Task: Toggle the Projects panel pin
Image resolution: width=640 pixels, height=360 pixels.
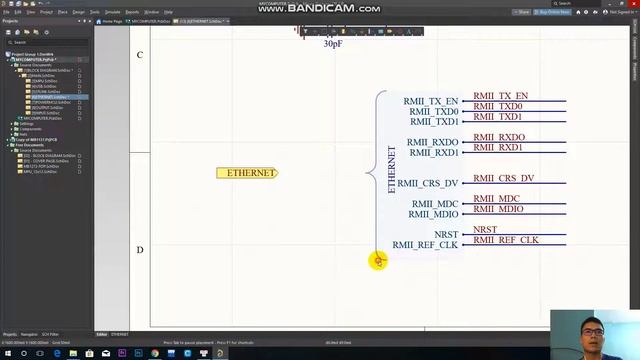Action: 84,21
